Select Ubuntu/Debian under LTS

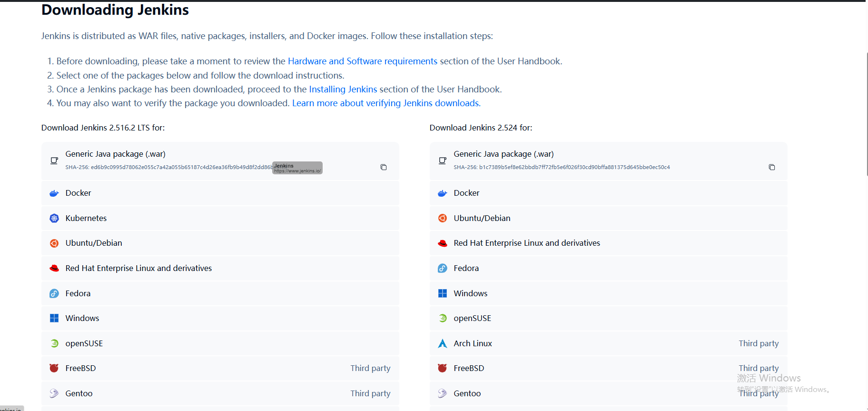tap(220, 243)
